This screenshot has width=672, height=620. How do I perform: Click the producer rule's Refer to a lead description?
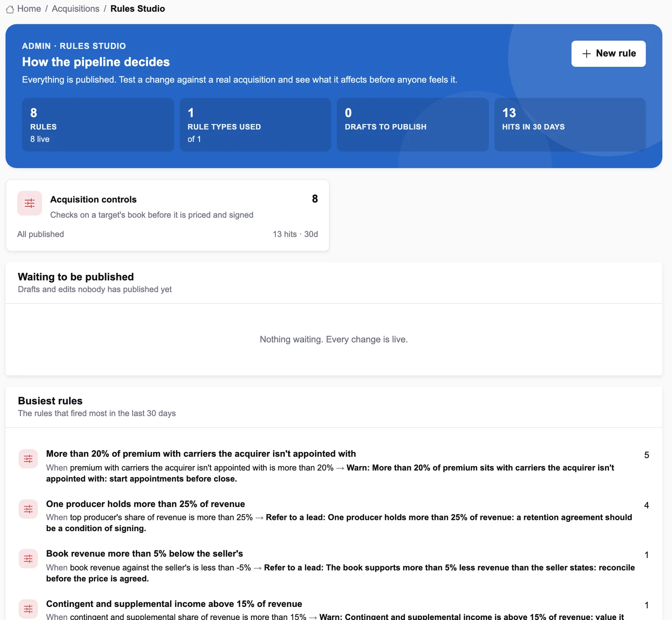click(339, 523)
